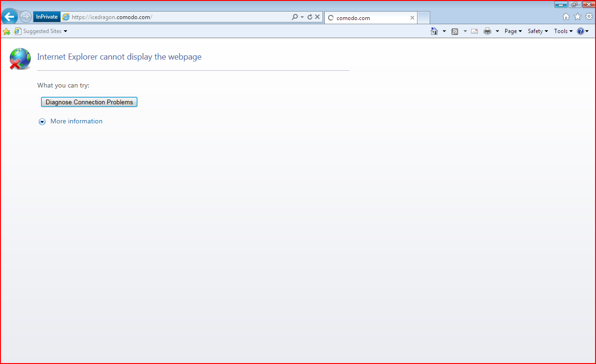Click the error globe icon
Image resolution: width=596 pixels, height=364 pixels.
click(20, 59)
